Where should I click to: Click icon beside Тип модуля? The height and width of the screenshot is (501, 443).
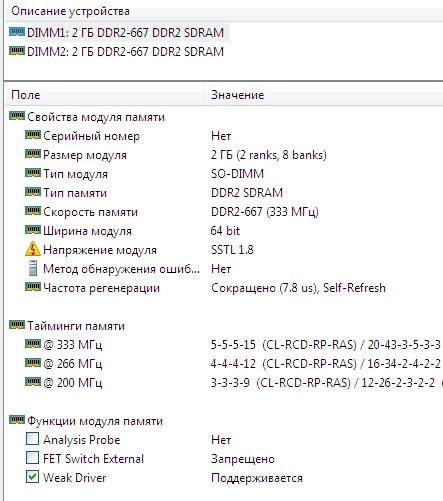pyautogui.click(x=33, y=173)
